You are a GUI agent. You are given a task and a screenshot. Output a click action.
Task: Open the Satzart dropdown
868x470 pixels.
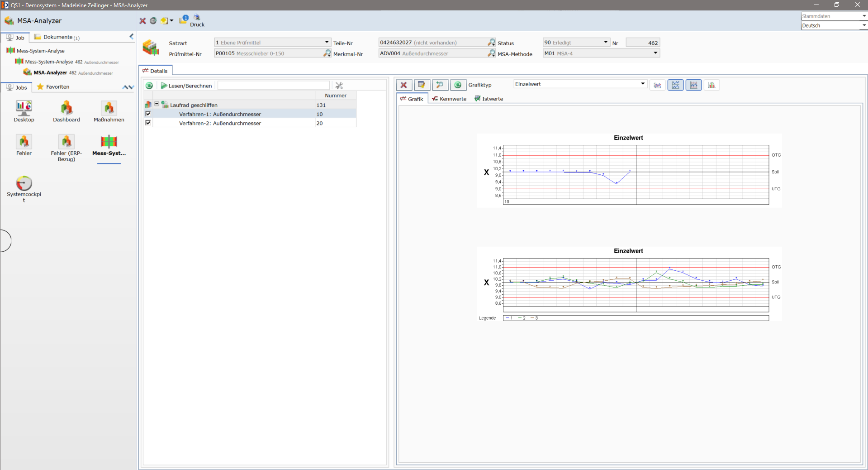(327, 42)
